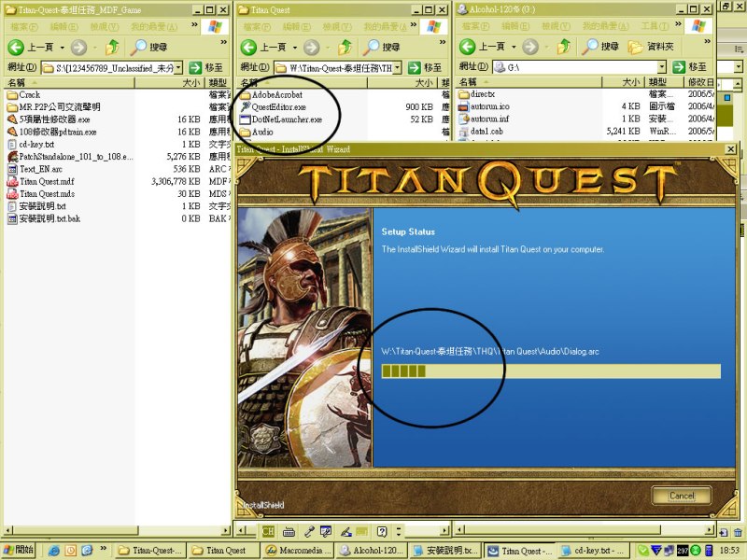Open Search (搜尋) in Titan Quest folder window
Image resolution: width=747 pixels, height=560 pixels.
pos(382,47)
